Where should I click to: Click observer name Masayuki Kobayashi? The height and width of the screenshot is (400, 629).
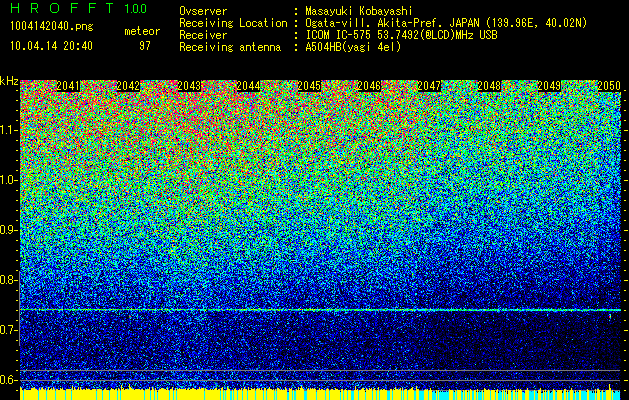click(x=359, y=12)
